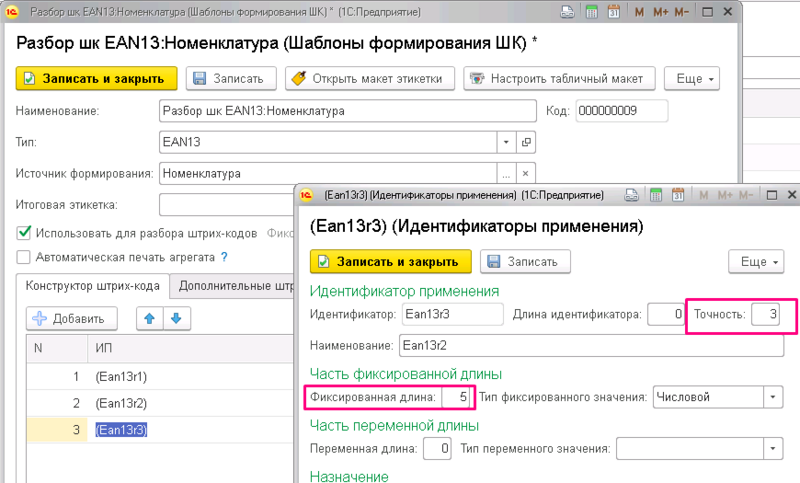The image size is (800, 483).
Task: Open the Дополнительные штрих-коды tab
Action: click(x=235, y=287)
